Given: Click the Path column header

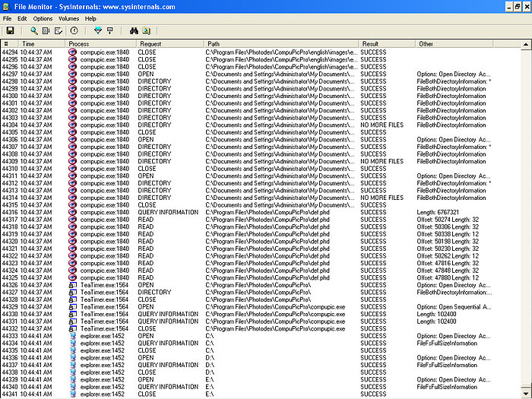Looking at the screenshot, I should tap(281, 44).
